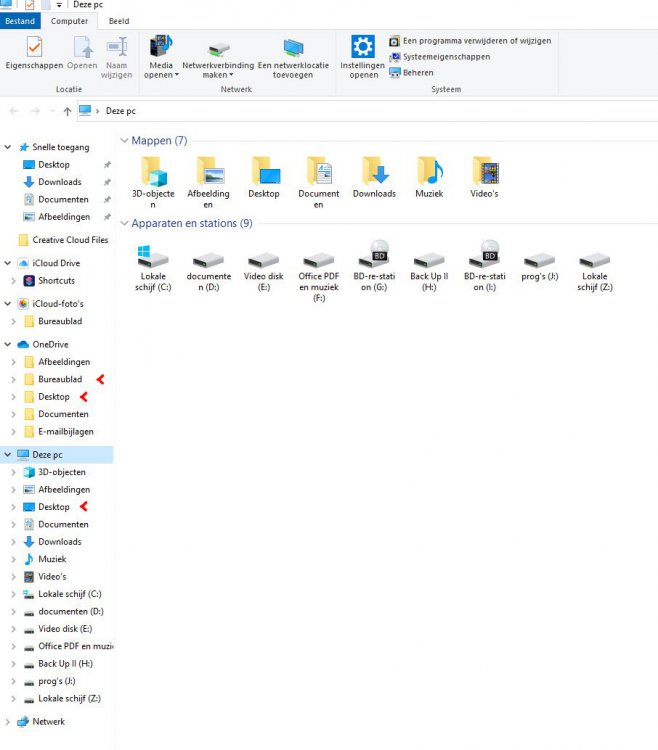Click Systeemeigenschappen in ribbon

[x=440, y=57]
